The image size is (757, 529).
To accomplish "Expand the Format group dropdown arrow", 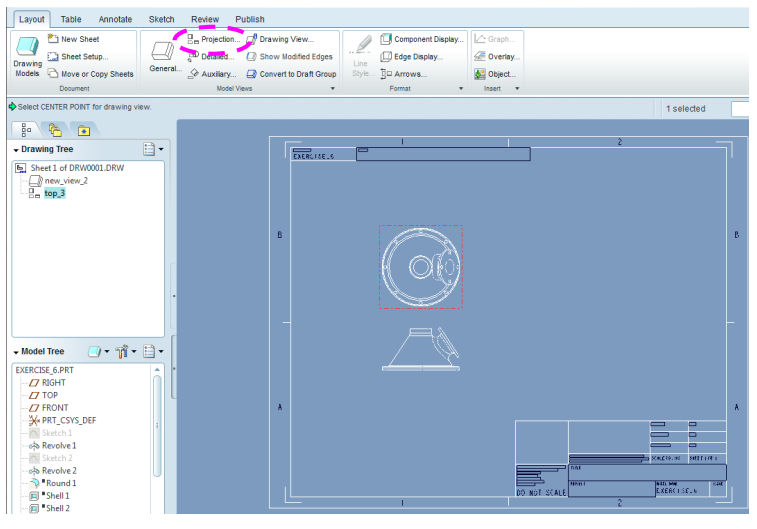I will pyautogui.click(x=461, y=88).
